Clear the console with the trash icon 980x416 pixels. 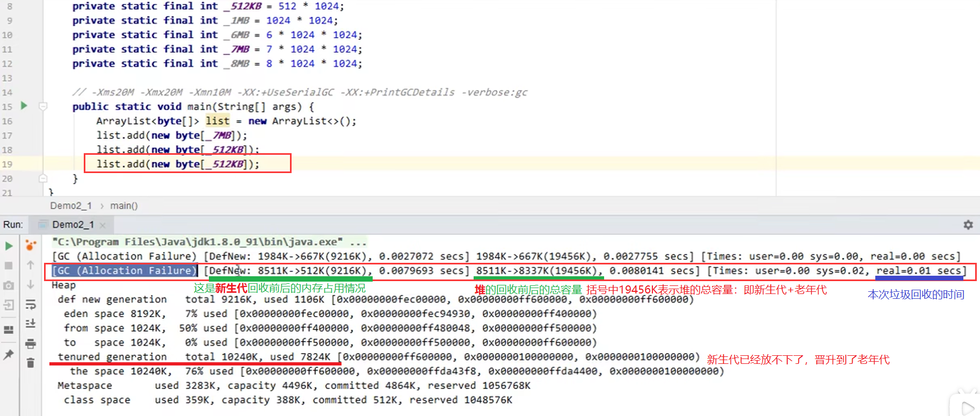tap(31, 363)
